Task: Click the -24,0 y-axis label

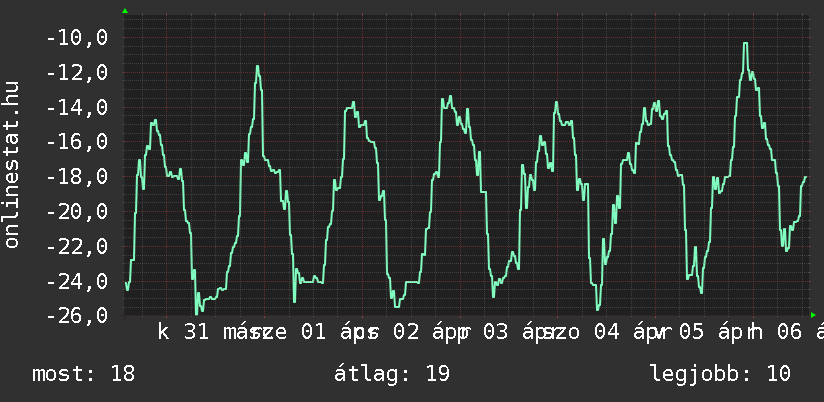Action: (x=77, y=281)
